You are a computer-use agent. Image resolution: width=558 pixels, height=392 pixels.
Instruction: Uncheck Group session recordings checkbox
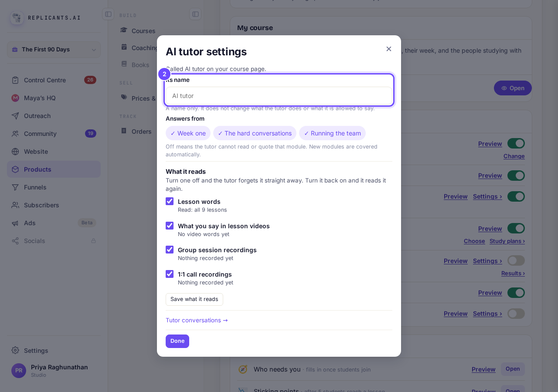pyautogui.click(x=170, y=250)
